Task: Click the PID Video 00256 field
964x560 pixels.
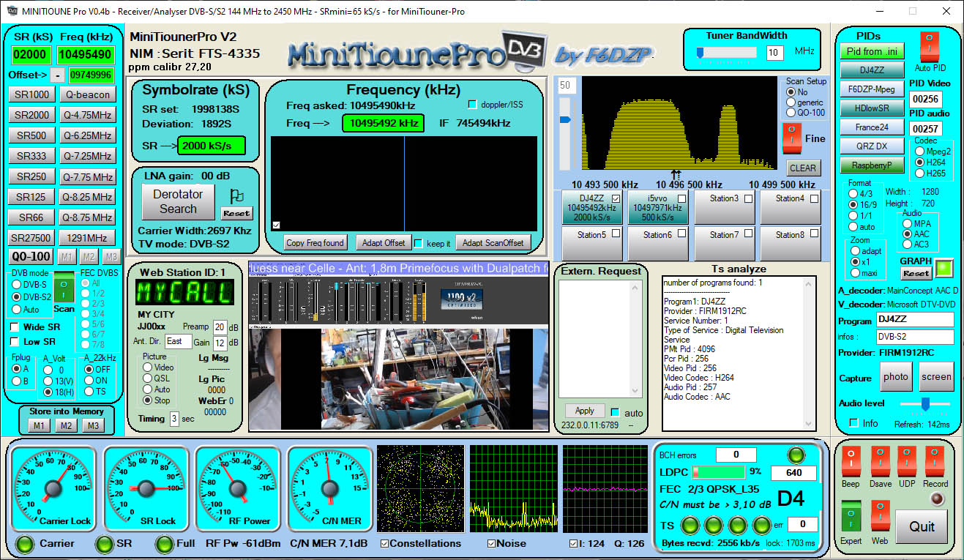Action: tap(925, 99)
